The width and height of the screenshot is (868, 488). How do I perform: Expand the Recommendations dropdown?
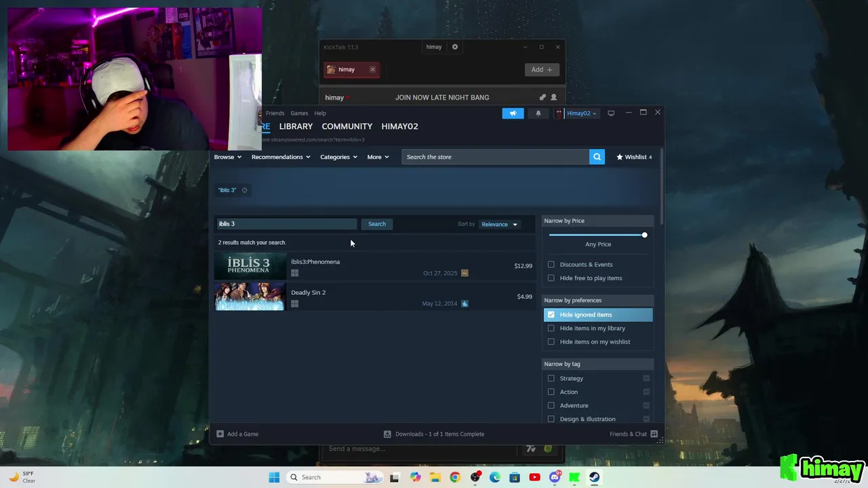pyautogui.click(x=281, y=157)
